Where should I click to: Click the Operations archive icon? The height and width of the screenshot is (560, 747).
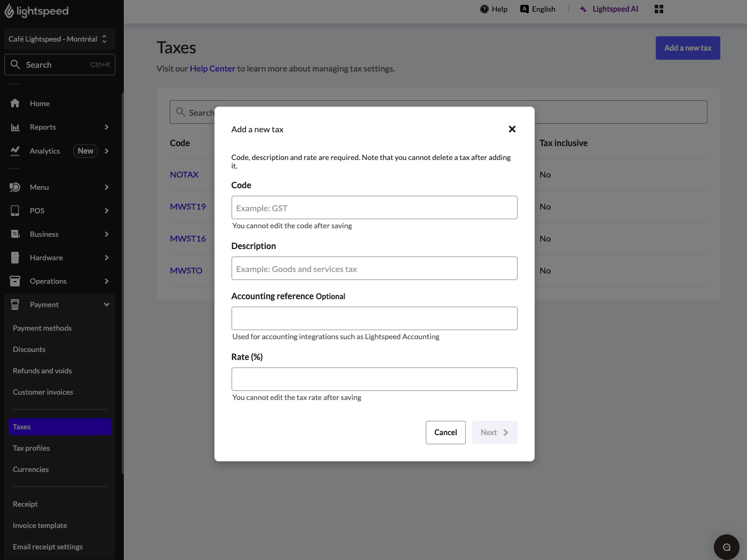tap(15, 281)
